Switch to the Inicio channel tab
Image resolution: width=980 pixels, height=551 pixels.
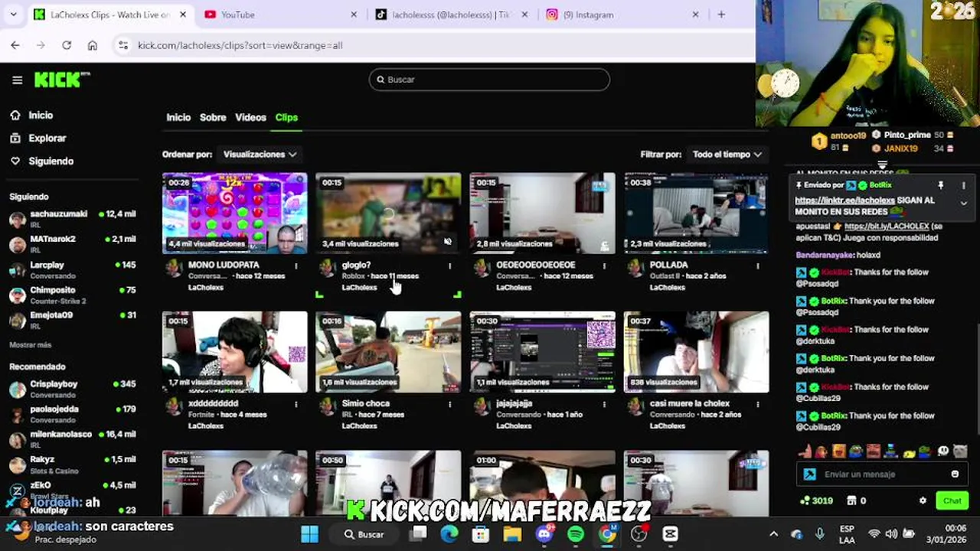click(x=178, y=118)
